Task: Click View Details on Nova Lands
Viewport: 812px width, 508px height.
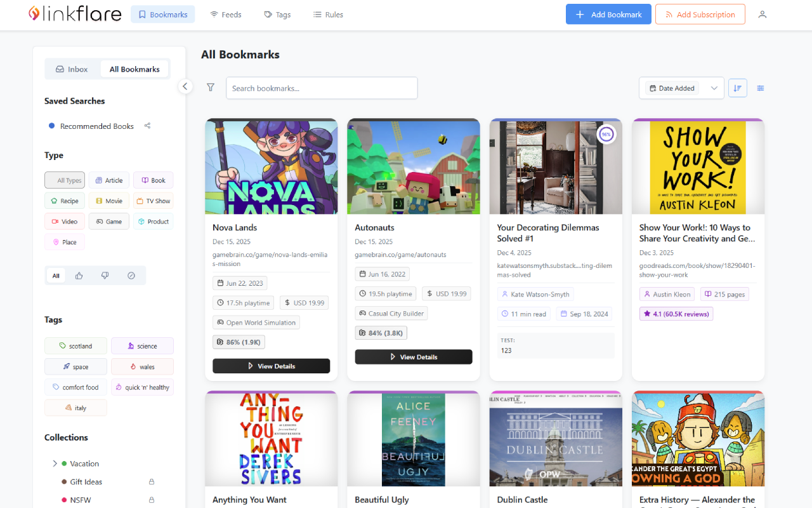Action: click(271, 366)
